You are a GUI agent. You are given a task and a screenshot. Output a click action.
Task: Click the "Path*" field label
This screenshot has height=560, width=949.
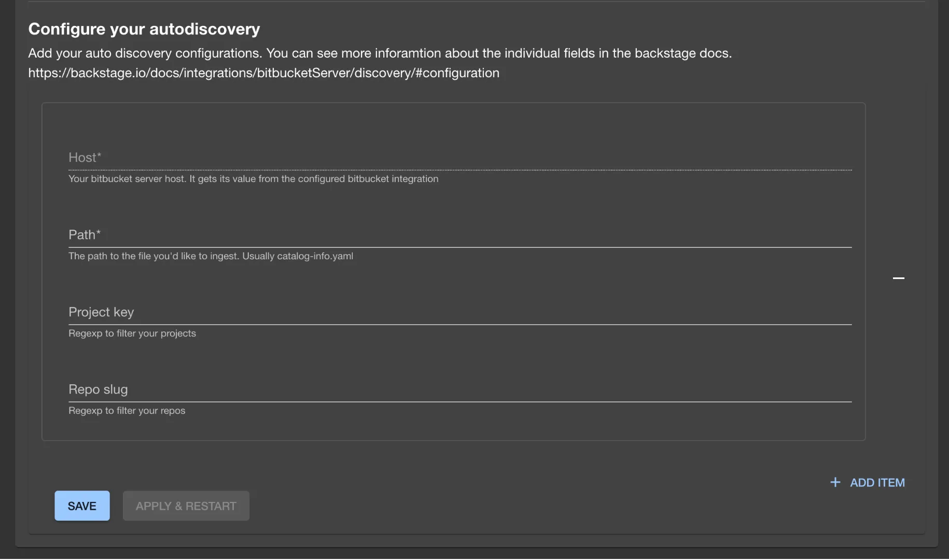pos(85,235)
